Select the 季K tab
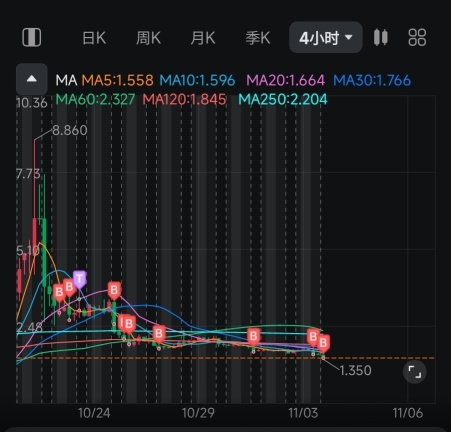The image size is (451, 432). click(x=258, y=38)
